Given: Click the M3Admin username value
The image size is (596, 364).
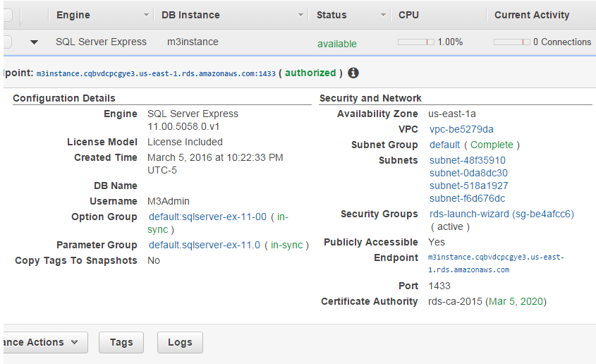Looking at the screenshot, I should pos(169,201).
